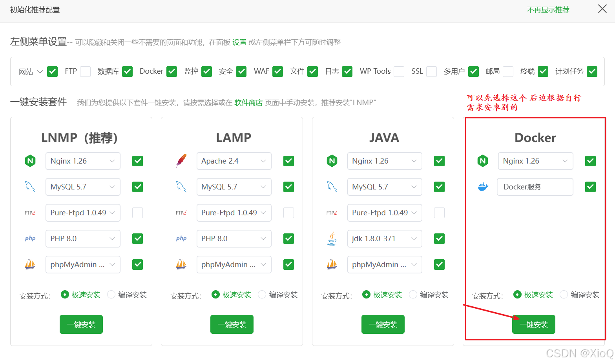The width and height of the screenshot is (615, 364).
Task: Select 编译安装 radio in LNMP card
Action: (x=111, y=295)
